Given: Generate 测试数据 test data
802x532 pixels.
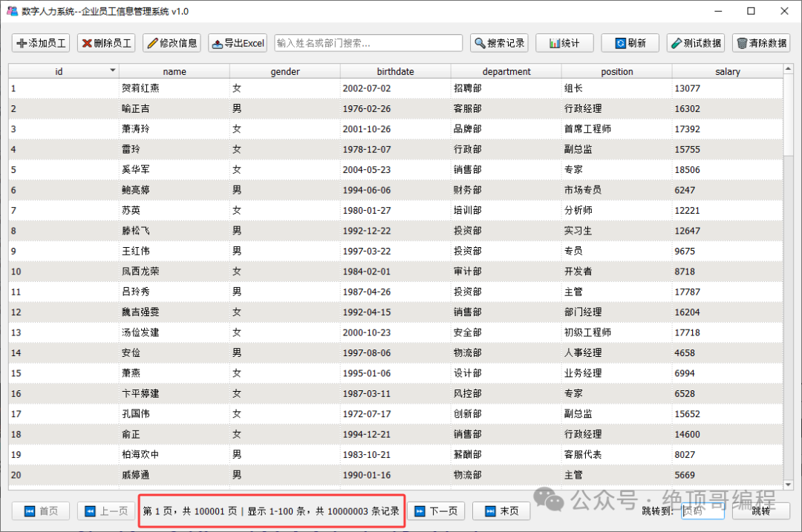Looking at the screenshot, I should [x=696, y=43].
